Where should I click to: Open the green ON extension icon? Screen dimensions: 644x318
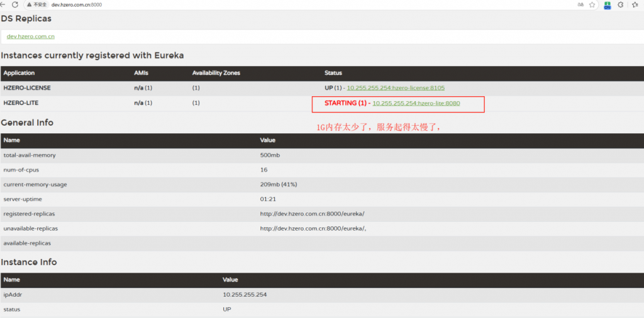tap(608, 4)
